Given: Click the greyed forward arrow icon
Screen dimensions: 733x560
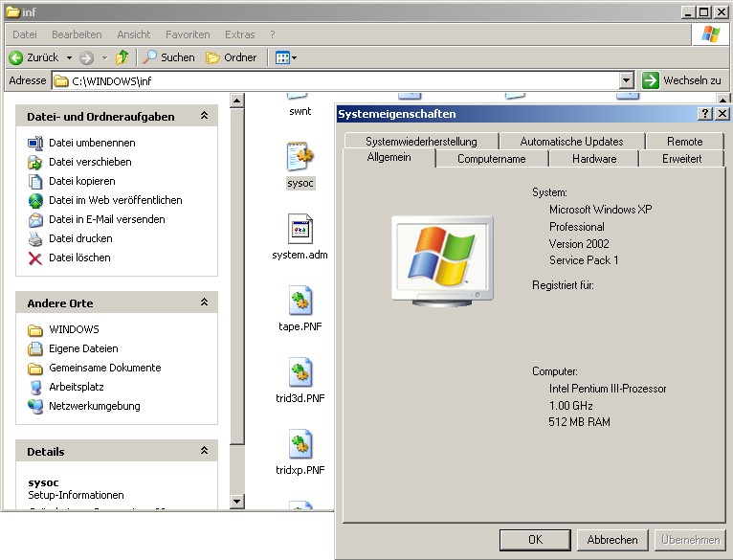Looking at the screenshot, I should pyautogui.click(x=86, y=57).
